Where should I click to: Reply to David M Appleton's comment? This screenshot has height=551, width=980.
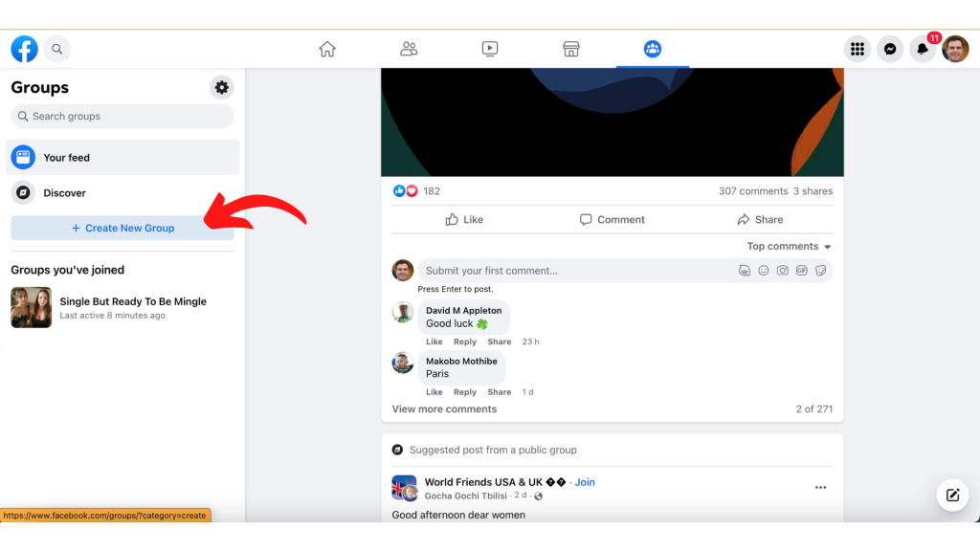[x=465, y=342]
